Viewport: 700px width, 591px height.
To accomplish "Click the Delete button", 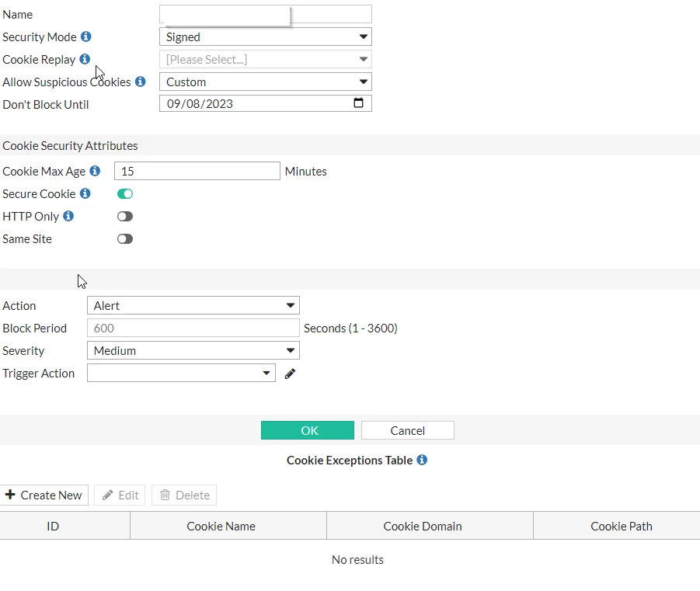I will point(184,495).
